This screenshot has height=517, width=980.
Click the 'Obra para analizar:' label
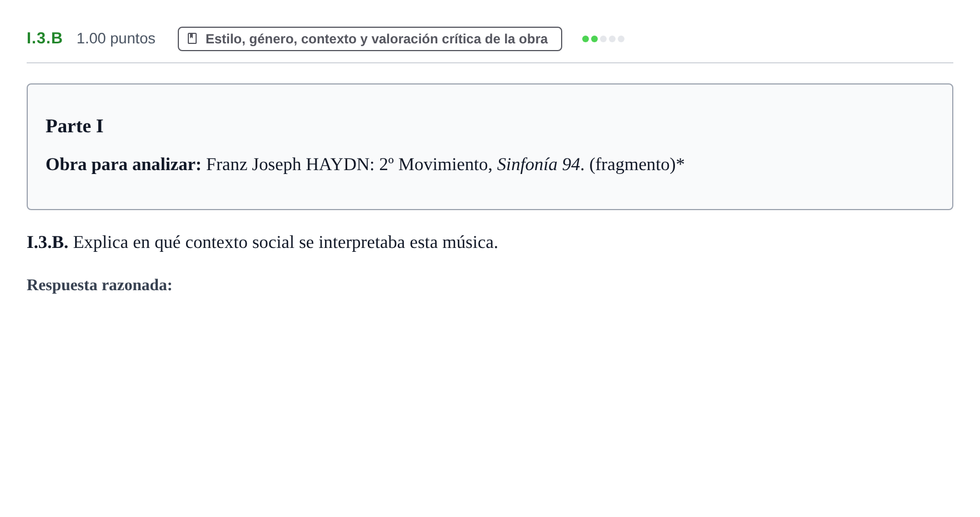tap(123, 165)
